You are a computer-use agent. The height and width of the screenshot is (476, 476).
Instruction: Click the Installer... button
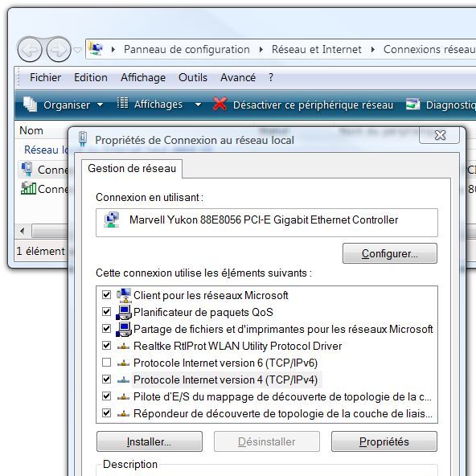(149, 441)
